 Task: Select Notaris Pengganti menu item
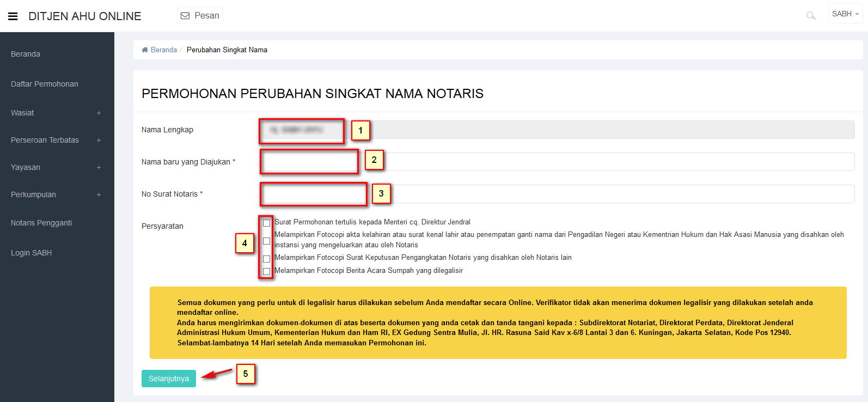click(41, 223)
